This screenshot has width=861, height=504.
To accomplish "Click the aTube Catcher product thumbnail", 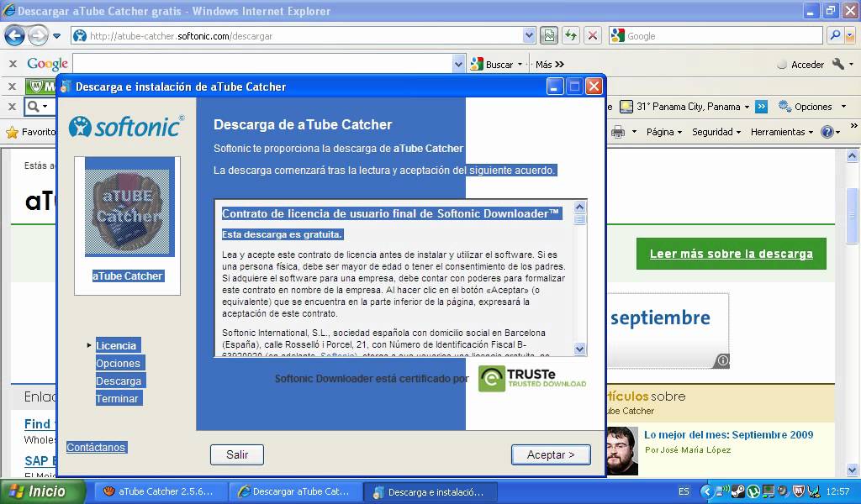I will [x=129, y=207].
